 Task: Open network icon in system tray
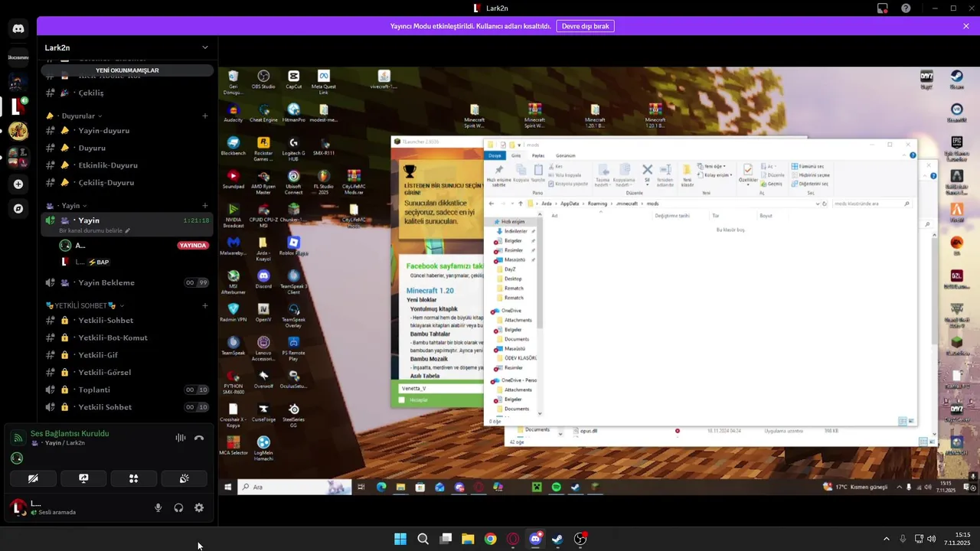pos(919,539)
